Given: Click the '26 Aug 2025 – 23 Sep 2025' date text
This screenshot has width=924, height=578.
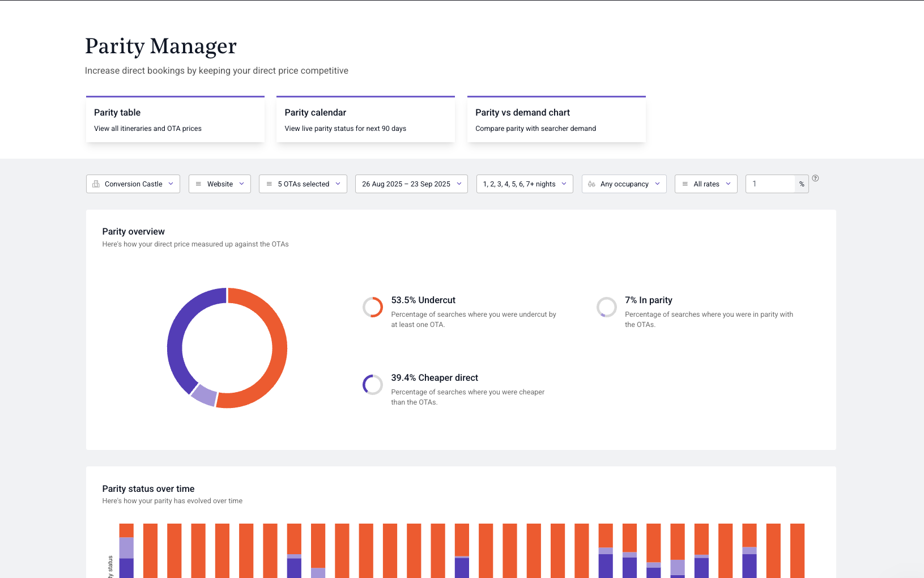Looking at the screenshot, I should 406,184.
